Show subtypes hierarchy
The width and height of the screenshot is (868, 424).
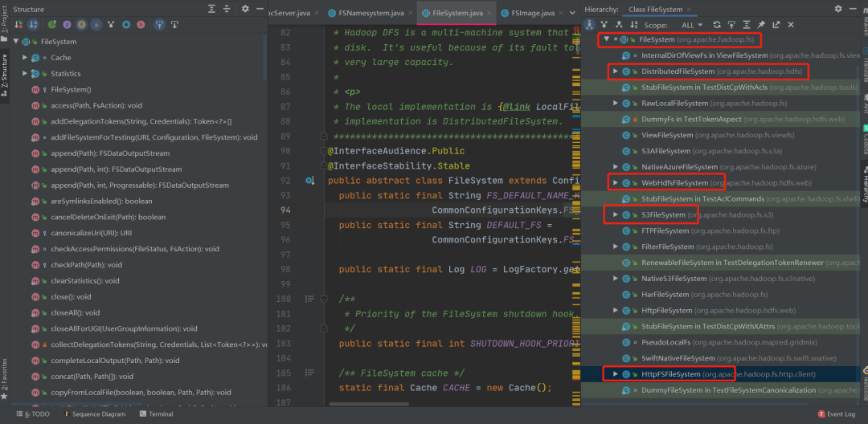(619, 25)
